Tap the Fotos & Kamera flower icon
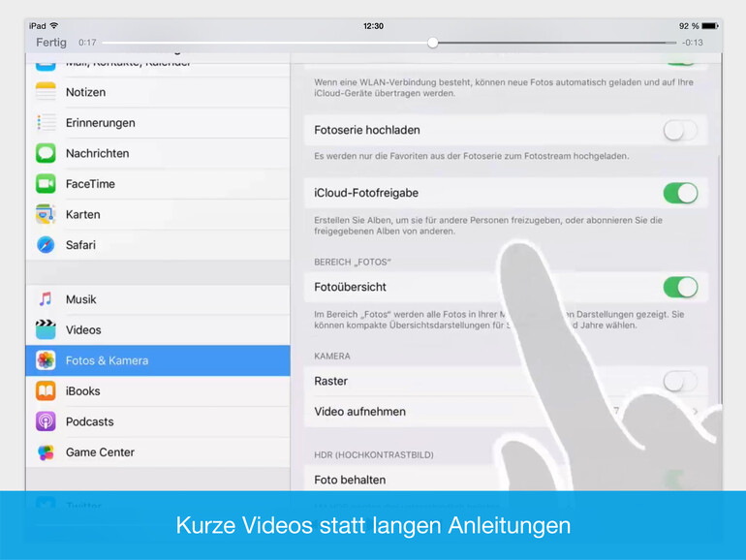Viewport: 746px width, 560px height. click(x=46, y=360)
